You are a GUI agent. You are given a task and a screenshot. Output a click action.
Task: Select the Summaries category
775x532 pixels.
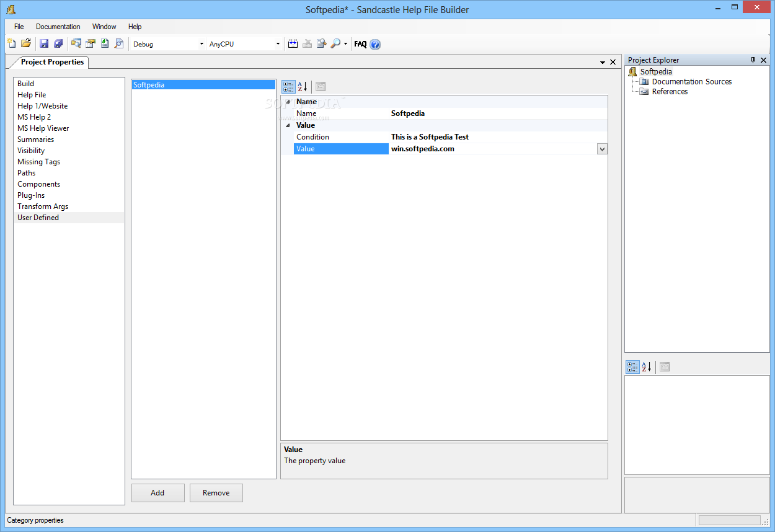pyautogui.click(x=69, y=140)
